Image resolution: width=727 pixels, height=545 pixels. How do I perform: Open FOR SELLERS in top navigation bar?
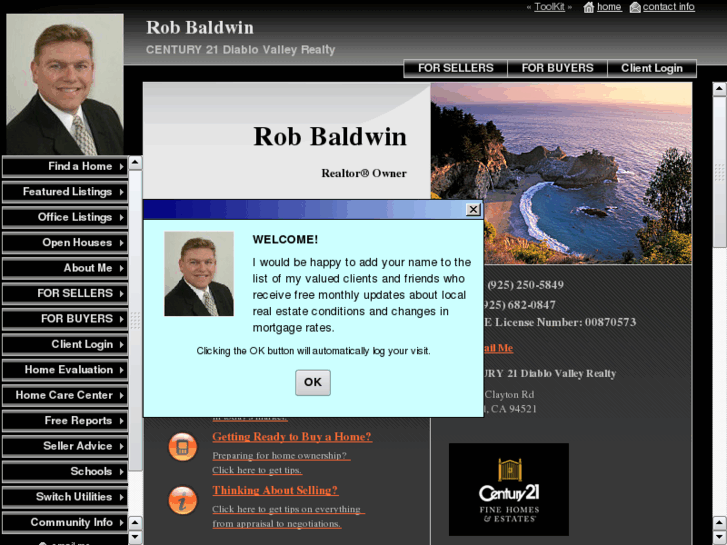(x=456, y=68)
